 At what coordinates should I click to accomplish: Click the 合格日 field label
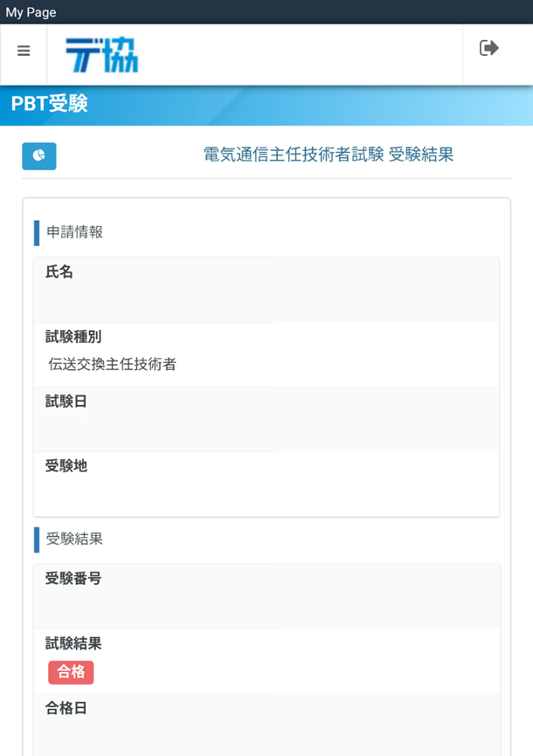pos(66,709)
